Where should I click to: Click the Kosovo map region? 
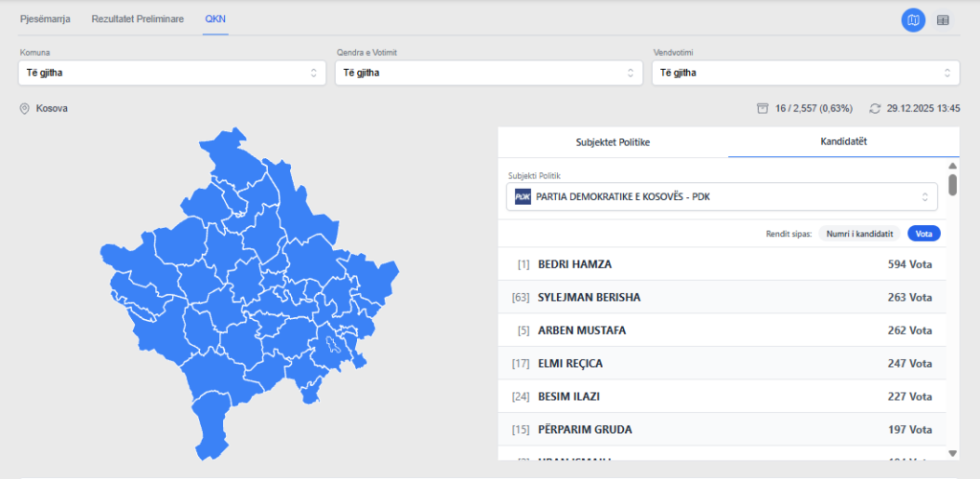[x=249, y=287]
